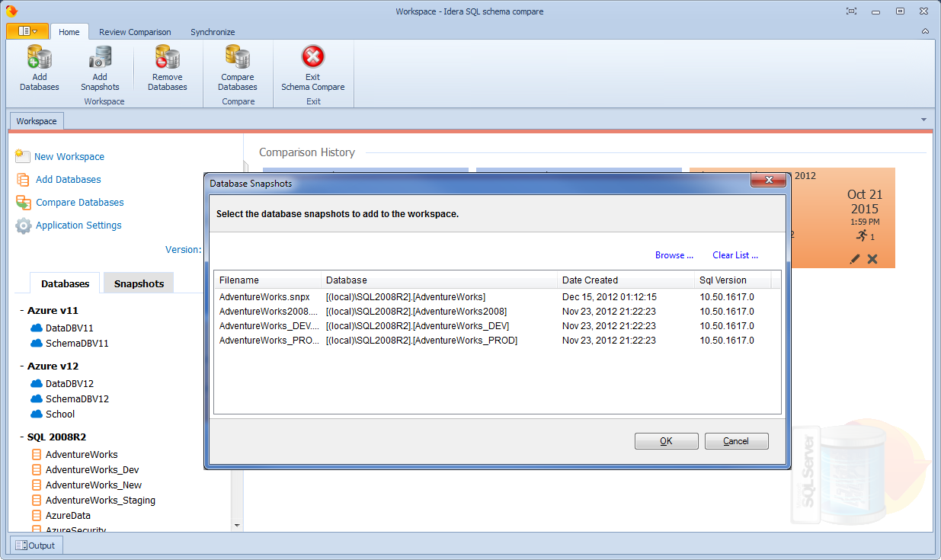
Task: Click the AdventureWorks database icon in tree
Action: [37, 454]
